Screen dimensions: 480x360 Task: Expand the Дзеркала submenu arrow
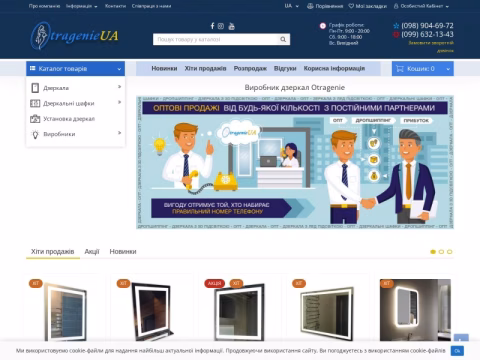pyautogui.click(x=119, y=87)
